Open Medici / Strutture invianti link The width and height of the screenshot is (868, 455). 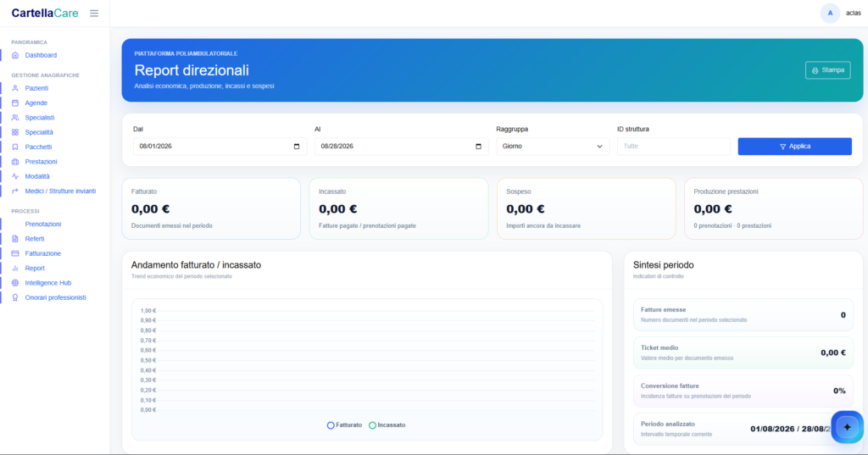(60, 191)
